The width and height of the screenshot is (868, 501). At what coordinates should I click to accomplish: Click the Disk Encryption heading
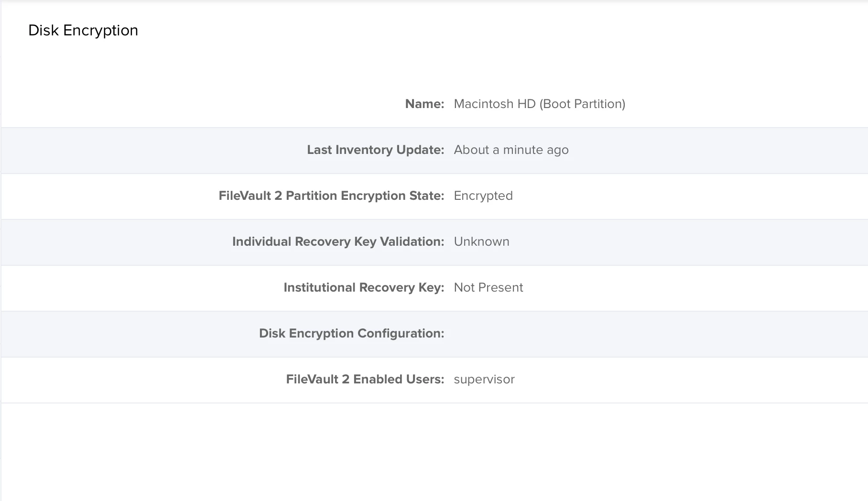[83, 31]
